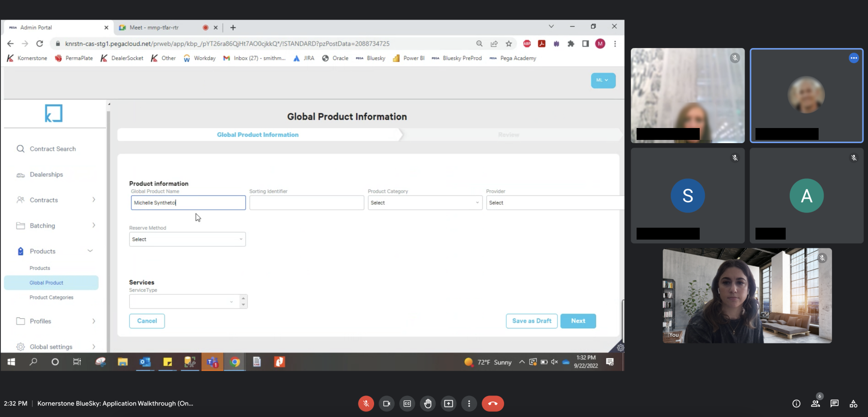Screen dimensions: 868x417
Task: Click the Global Product Name field
Action: pos(188,203)
